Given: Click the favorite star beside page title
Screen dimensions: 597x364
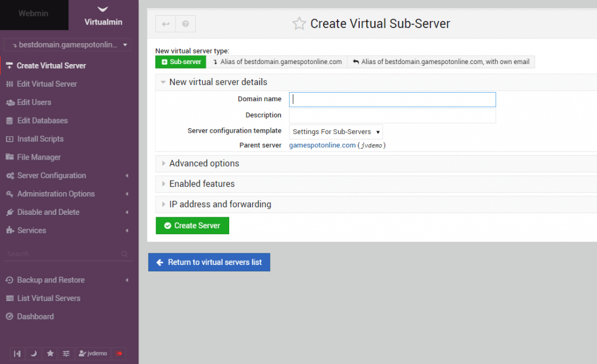Looking at the screenshot, I should 299,24.
